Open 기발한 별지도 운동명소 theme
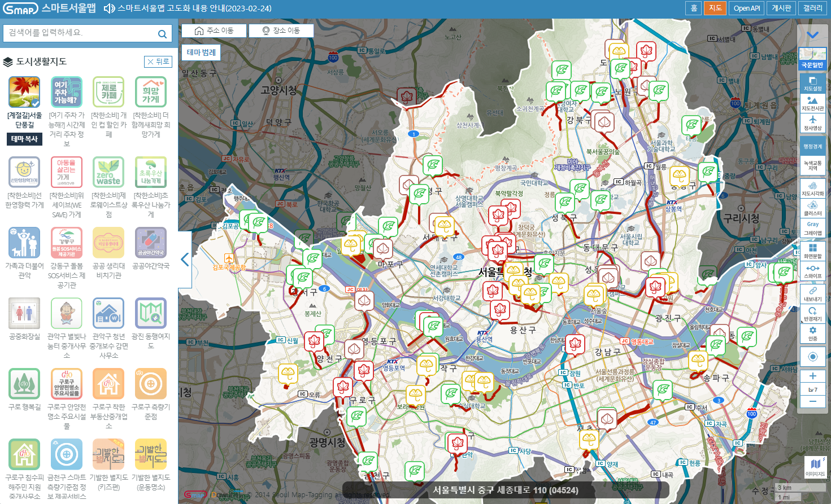This screenshot has height=504, width=831. pos(151,454)
